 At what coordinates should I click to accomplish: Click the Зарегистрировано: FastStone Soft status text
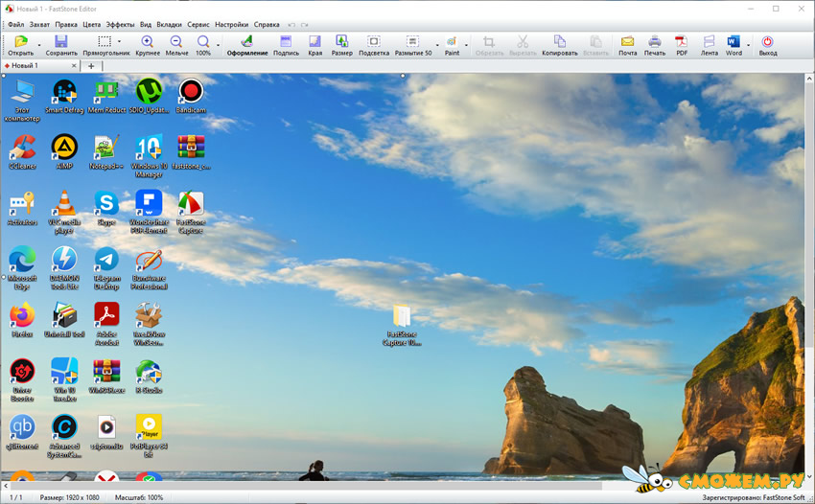click(x=753, y=497)
